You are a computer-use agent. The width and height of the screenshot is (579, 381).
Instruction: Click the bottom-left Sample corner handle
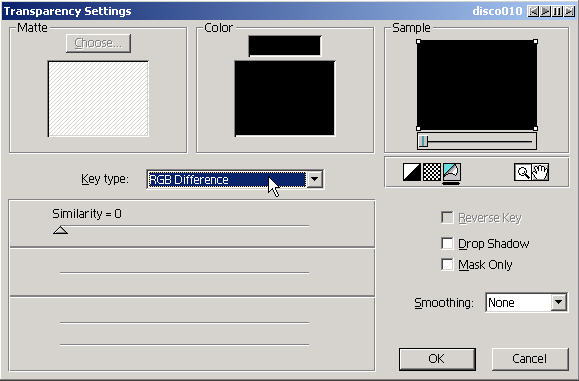coord(418,128)
